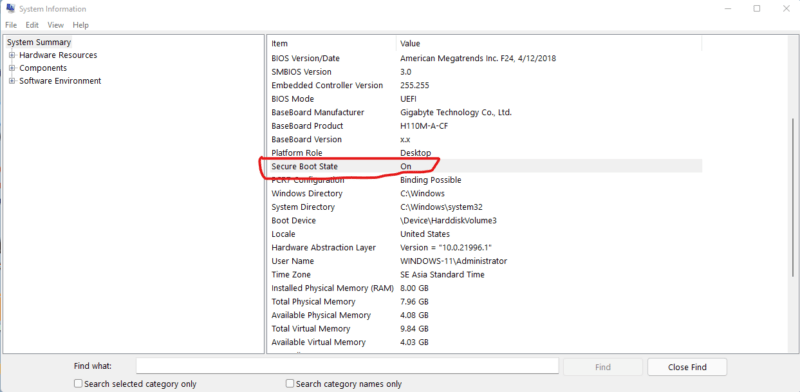Click the WINDOWS-11\Administrator value
This screenshot has width=800, height=392.
(454, 261)
